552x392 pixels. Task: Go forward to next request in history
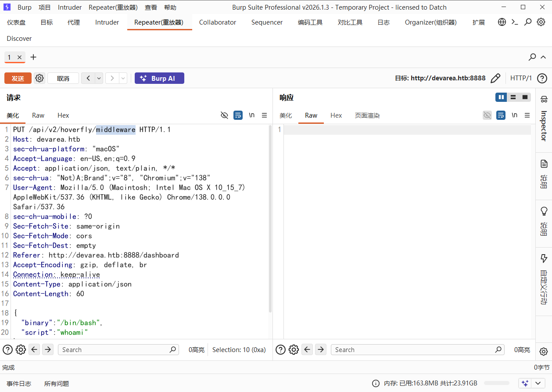[112, 78]
